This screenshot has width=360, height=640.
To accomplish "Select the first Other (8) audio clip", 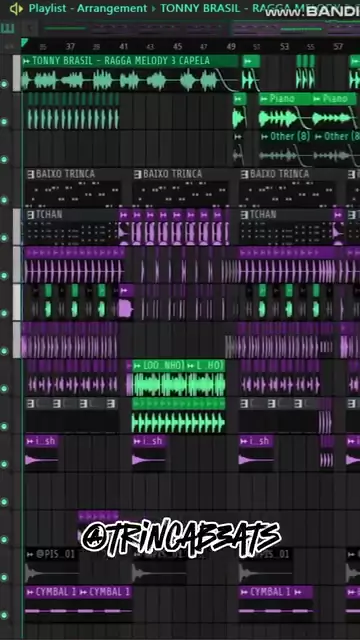I will pyautogui.click(x=286, y=149).
